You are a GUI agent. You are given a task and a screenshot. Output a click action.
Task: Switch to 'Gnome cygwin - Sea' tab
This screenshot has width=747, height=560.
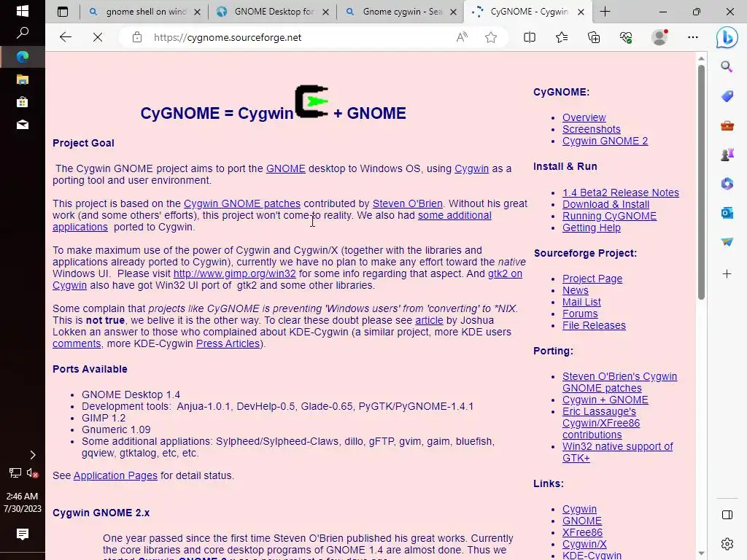click(402, 12)
